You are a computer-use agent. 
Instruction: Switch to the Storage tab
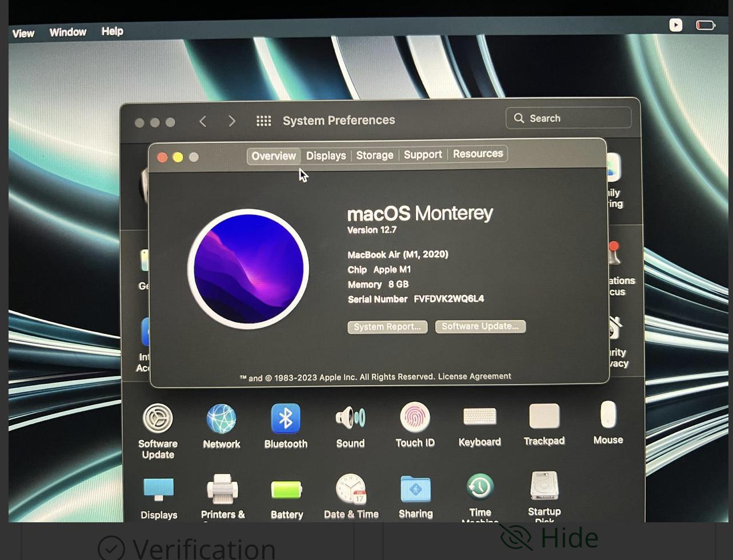(375, 155)
